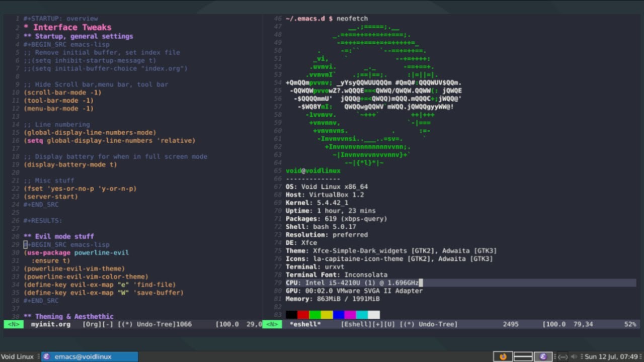
Task: Collapse the '* Interface Tweaks' org heading
Action: [67, 27]
